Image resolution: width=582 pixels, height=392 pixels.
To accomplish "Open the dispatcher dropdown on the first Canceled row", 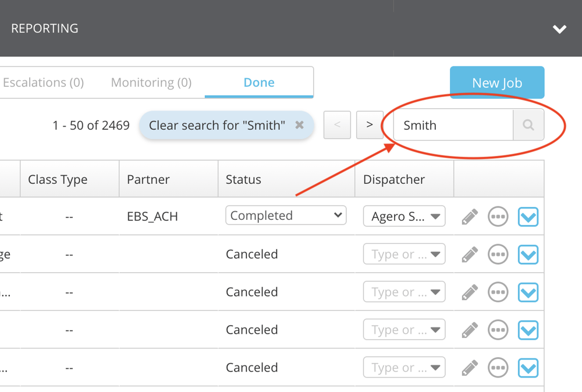I will click(404, 254).
